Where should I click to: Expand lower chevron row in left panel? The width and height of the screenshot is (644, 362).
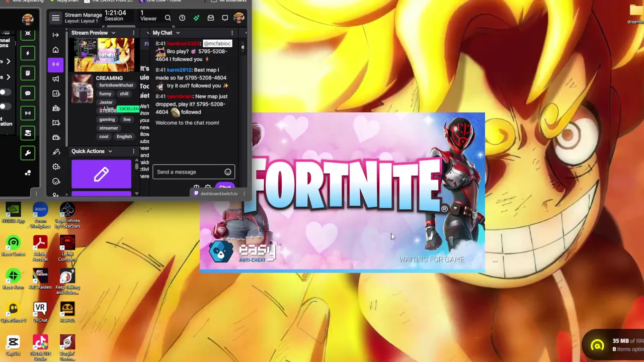(8, 77)
